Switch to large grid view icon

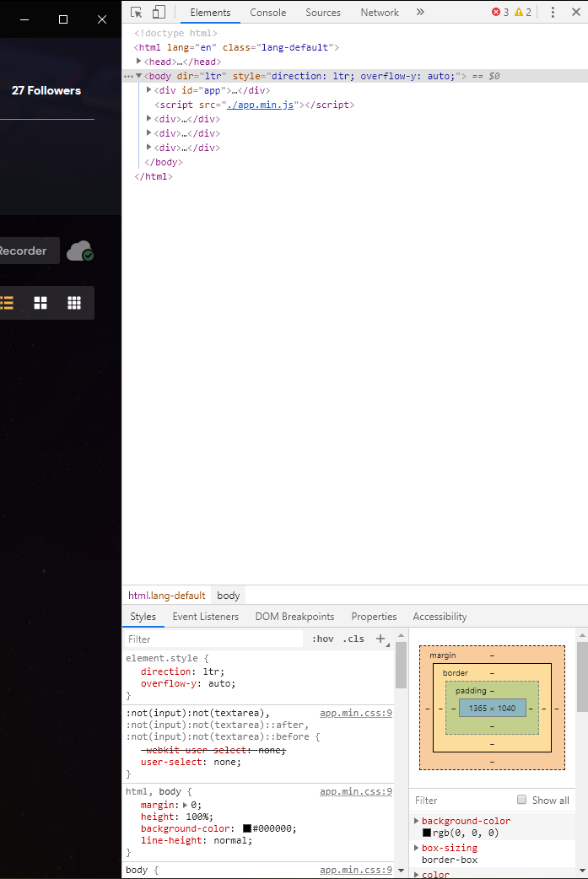tap(40, 304)
